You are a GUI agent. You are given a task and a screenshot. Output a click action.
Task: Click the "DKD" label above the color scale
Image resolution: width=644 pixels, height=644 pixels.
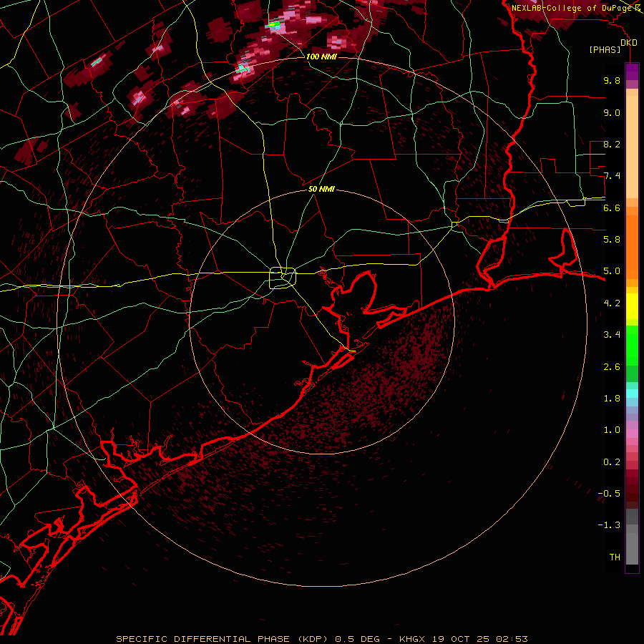tap(629, 43)
